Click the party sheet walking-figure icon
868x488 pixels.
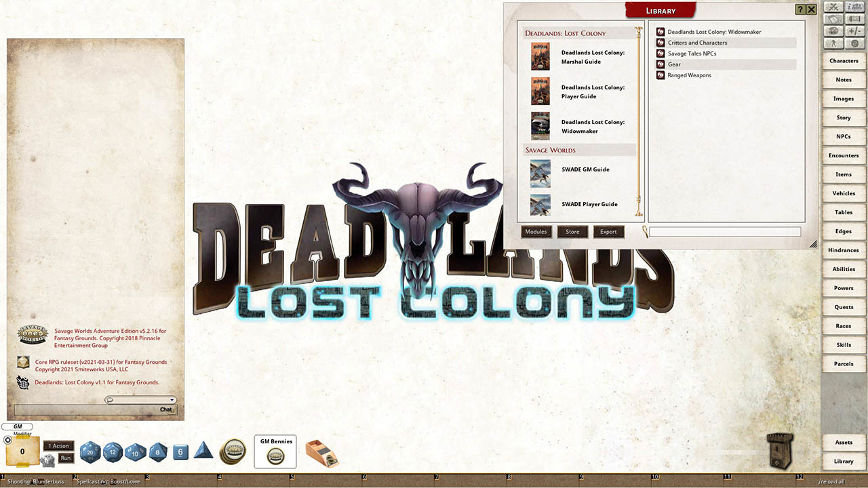[833, 43]
